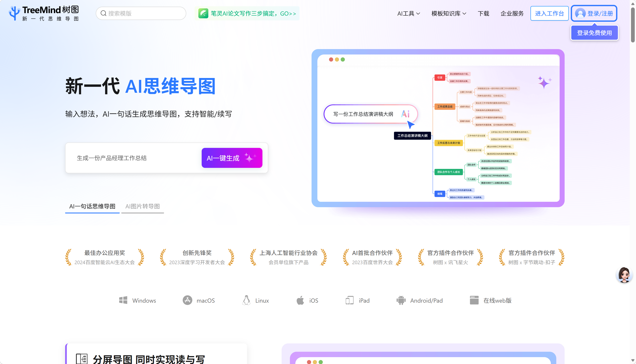Click the 最佳办公应用奖 award text
Viewport: 636px width, 364px height.
point(104,253)
